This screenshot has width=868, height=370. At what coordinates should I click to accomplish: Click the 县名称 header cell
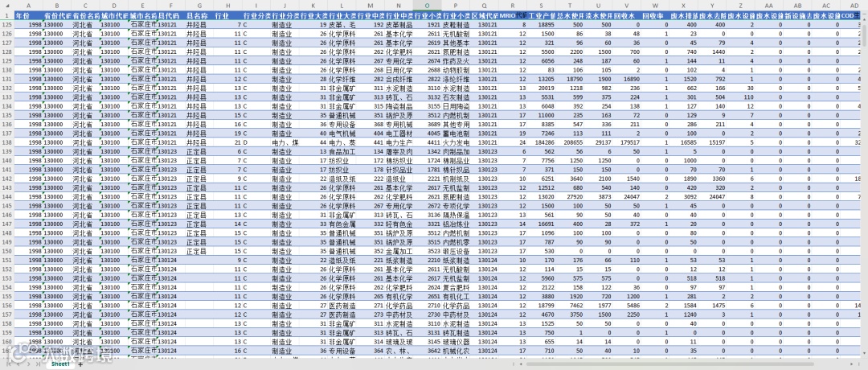[199, 15]
